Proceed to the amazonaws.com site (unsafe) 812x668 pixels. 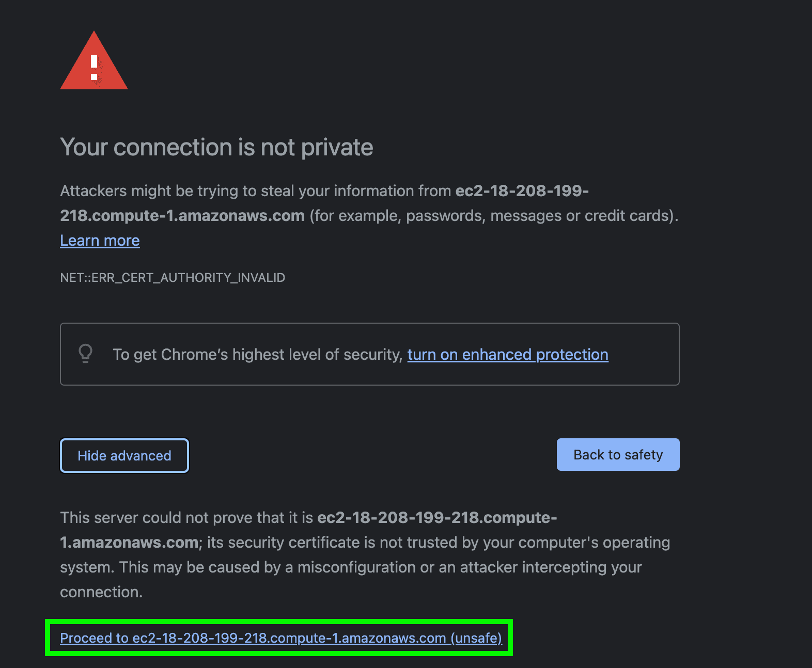(281, 638)
